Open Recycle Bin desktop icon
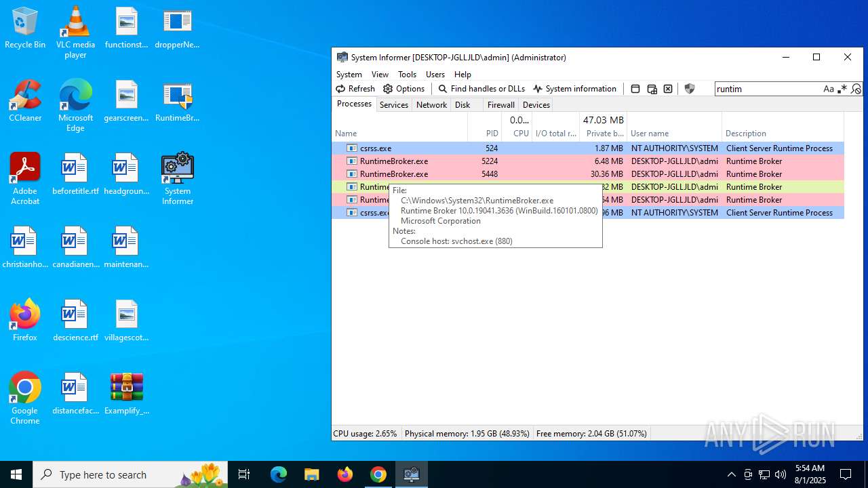 25,28
